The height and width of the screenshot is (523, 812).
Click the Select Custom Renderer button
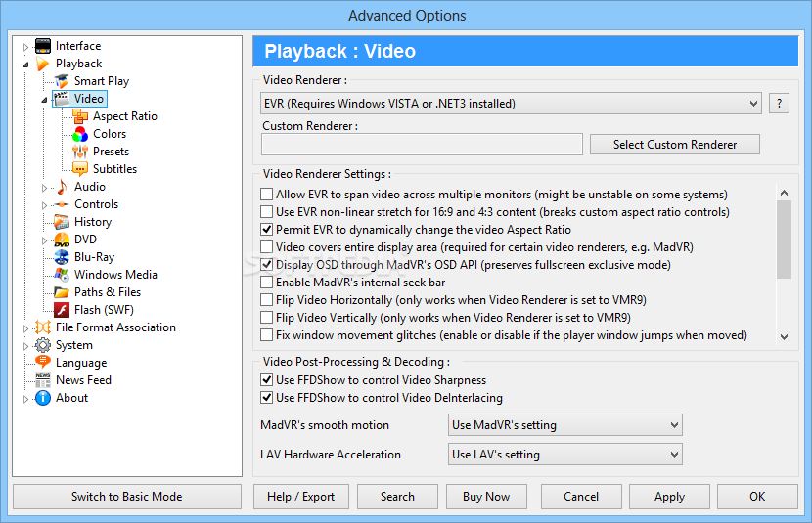click(x=675, y=145)
